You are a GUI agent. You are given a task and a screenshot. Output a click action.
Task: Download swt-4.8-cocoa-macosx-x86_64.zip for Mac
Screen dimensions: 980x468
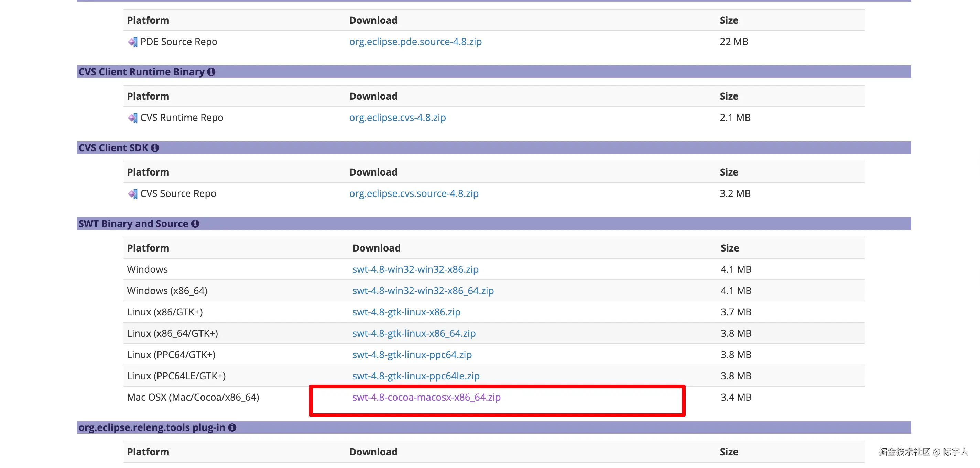coord(426,397)
